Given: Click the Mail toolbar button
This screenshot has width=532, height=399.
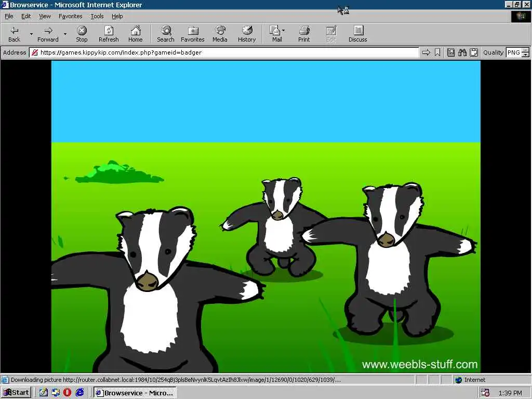Looking at the screenshot, I should (275, 34).
